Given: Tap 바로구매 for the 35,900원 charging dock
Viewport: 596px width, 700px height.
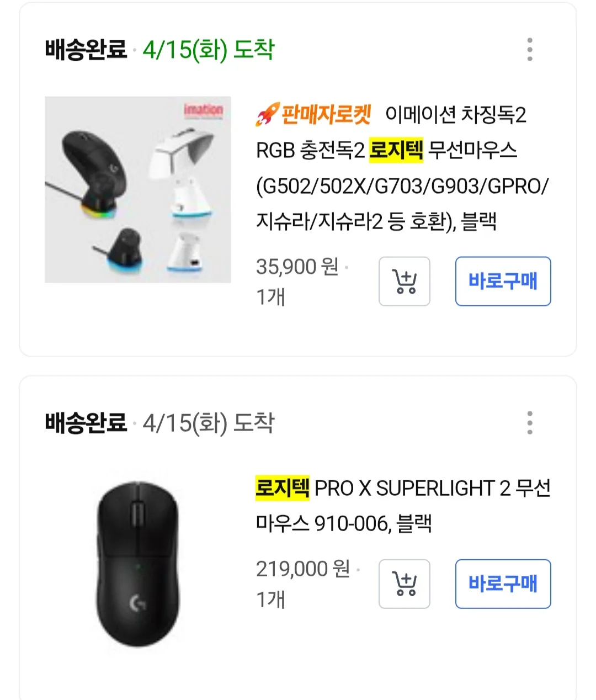Looking at the screenshot, I should [x=503, y=281].
